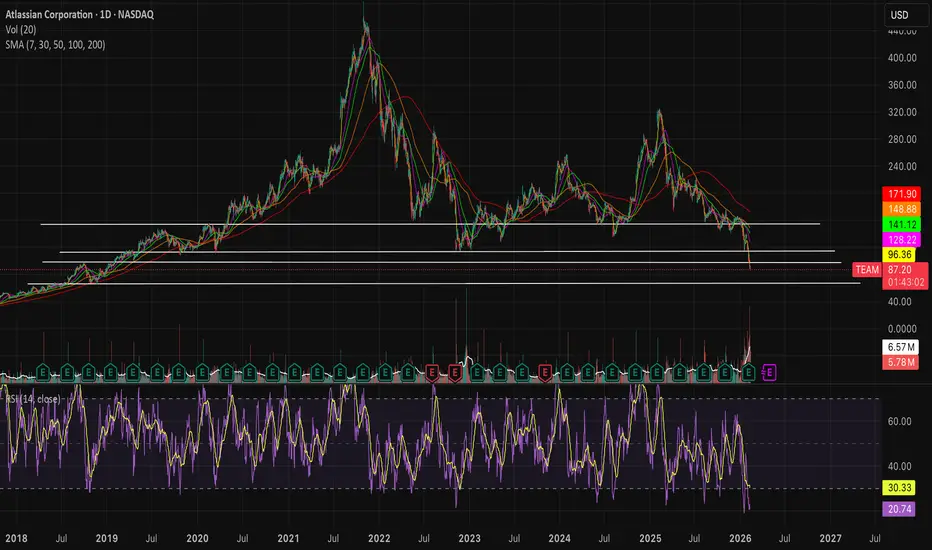The image size is (932, 550).
Task: Click the 01:43:02 bar countdown timer
Action: click(x=905, y=282)
